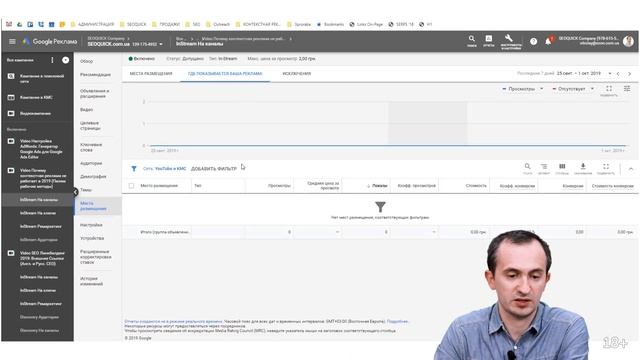Open Рекомендации in the page menu
The image size is (640, 360).
point(96,75)
